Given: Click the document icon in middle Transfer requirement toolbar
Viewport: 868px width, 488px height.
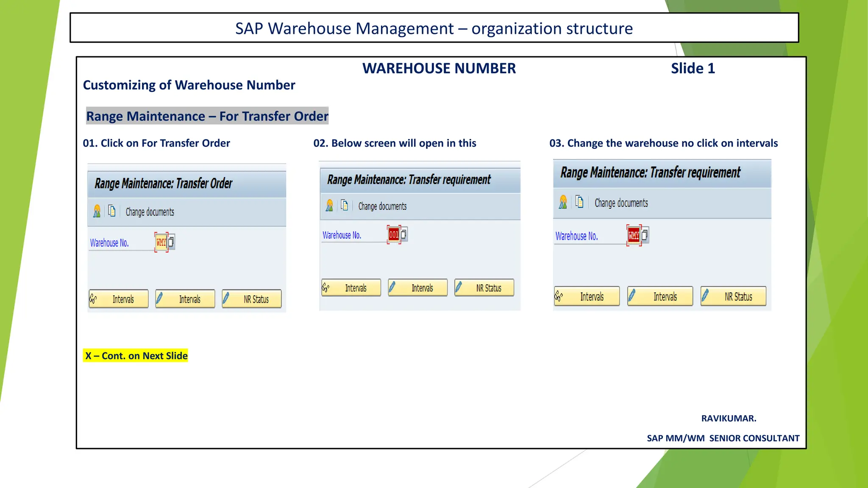Looking at the screenshot, I should point(345,205).
